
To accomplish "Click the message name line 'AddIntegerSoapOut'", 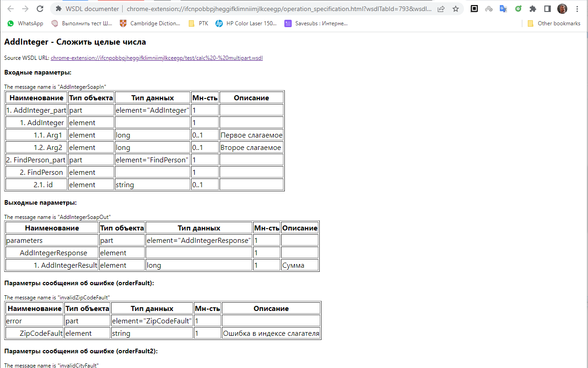I will click(57, 217).
